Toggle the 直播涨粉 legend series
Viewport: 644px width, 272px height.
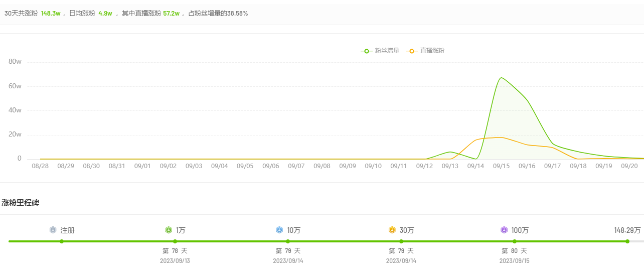click(x=426, y=51)
